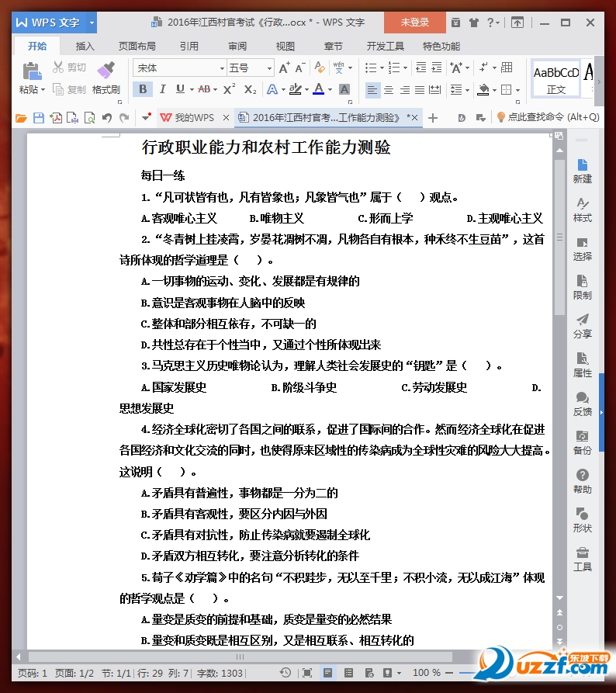Click the Save disk icon
The image size is (616, 693).
(x=39, y=117)
